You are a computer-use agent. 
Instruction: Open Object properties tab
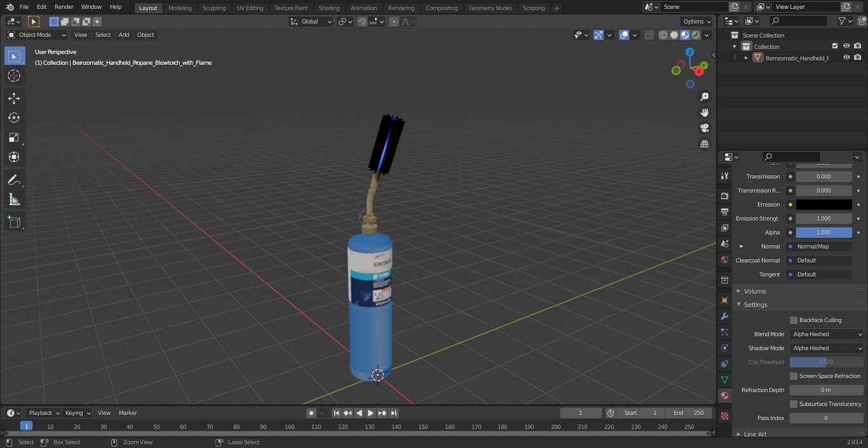(x=724, y=300)
